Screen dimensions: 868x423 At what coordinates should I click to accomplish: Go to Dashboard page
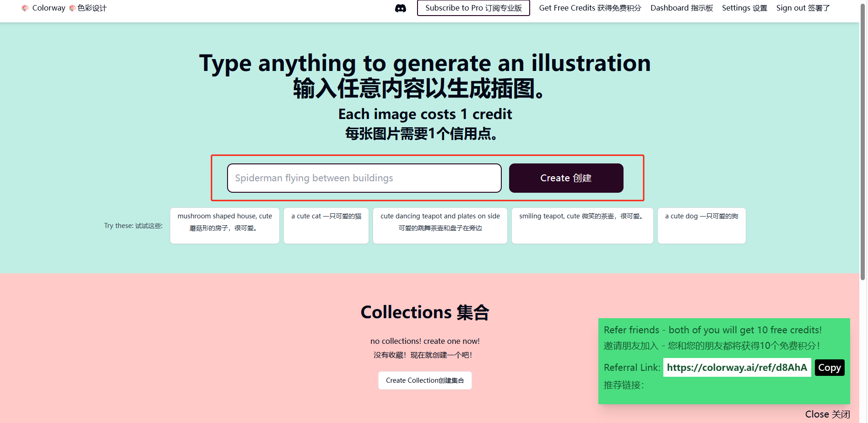pos(682,8)
